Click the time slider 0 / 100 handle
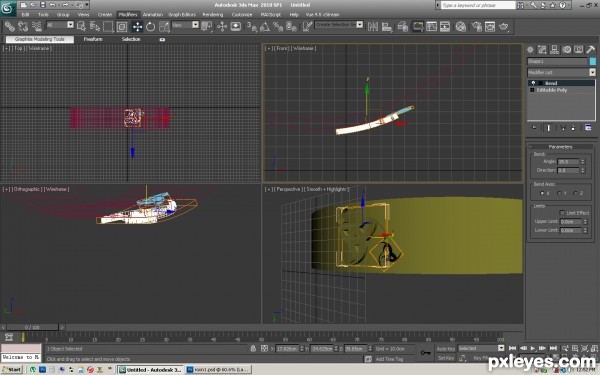 (33, 328)
